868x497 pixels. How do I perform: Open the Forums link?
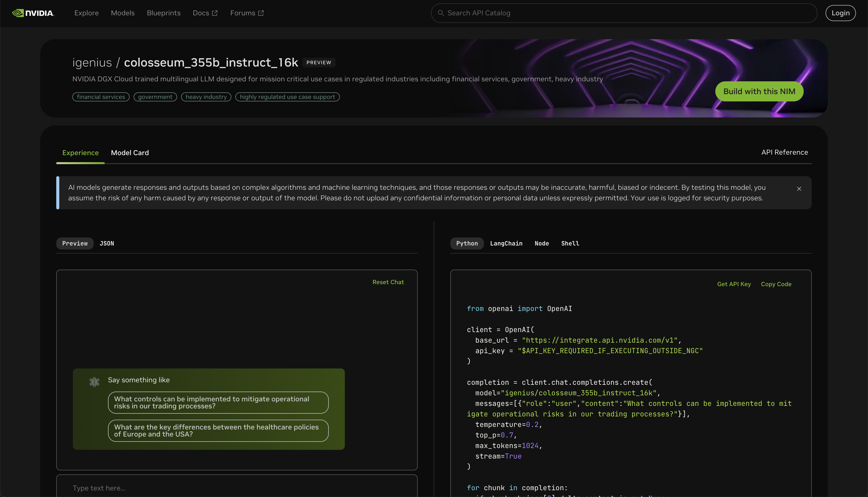click(x=247, y=13)
